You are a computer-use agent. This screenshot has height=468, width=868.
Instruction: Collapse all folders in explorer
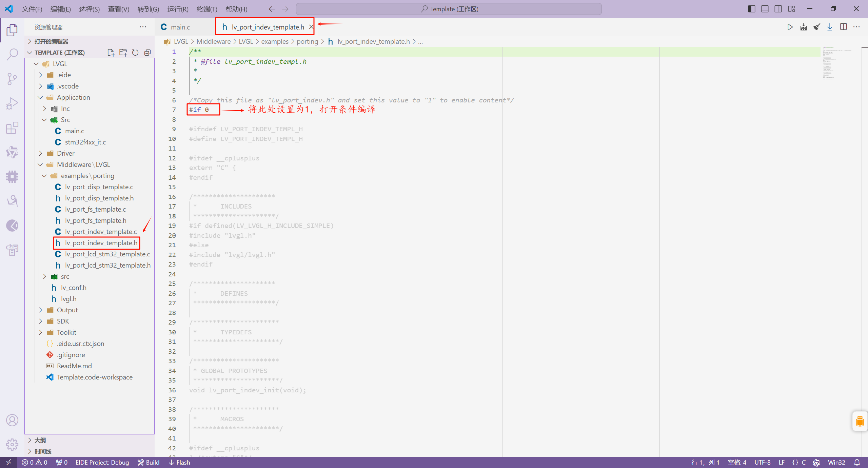pyautogui.click(x=147, y=53)
